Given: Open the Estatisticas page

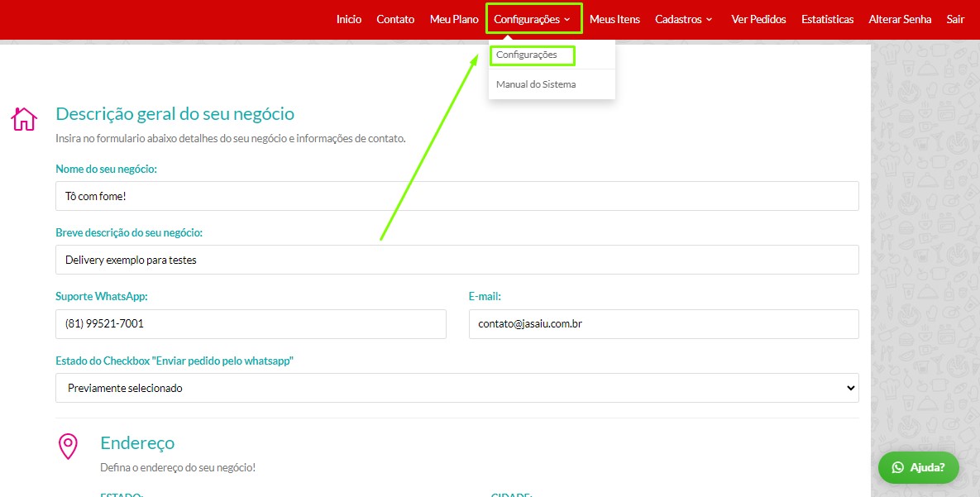Looking at the screenshot, I should (827, 19).
